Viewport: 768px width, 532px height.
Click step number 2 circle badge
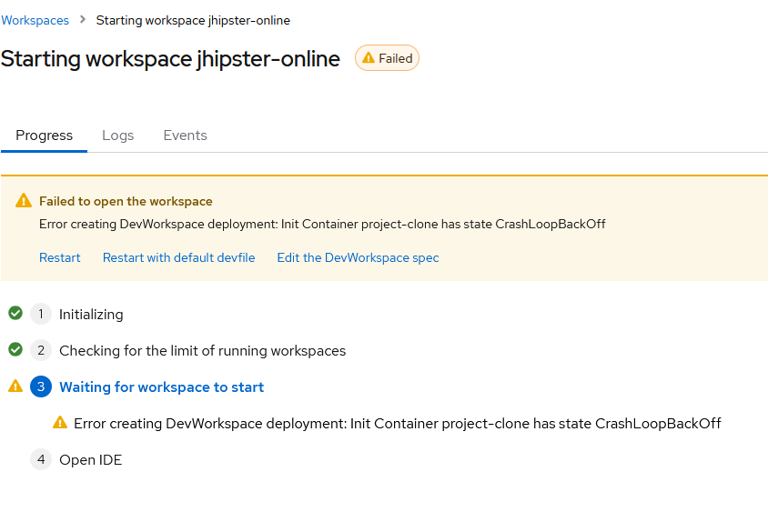point(41,350)
